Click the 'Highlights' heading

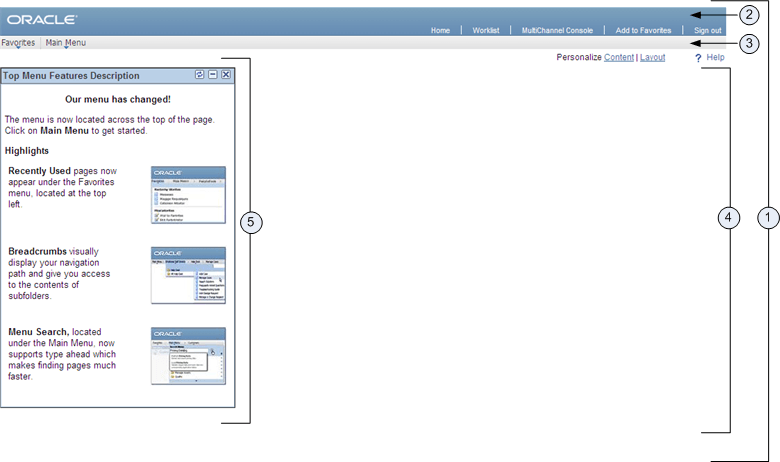point(27,151)
